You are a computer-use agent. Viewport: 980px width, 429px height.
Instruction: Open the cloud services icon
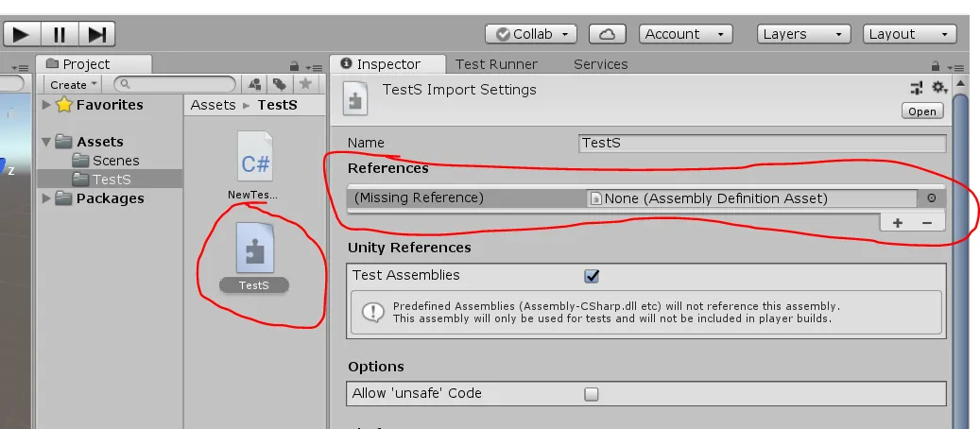[607, 34]
